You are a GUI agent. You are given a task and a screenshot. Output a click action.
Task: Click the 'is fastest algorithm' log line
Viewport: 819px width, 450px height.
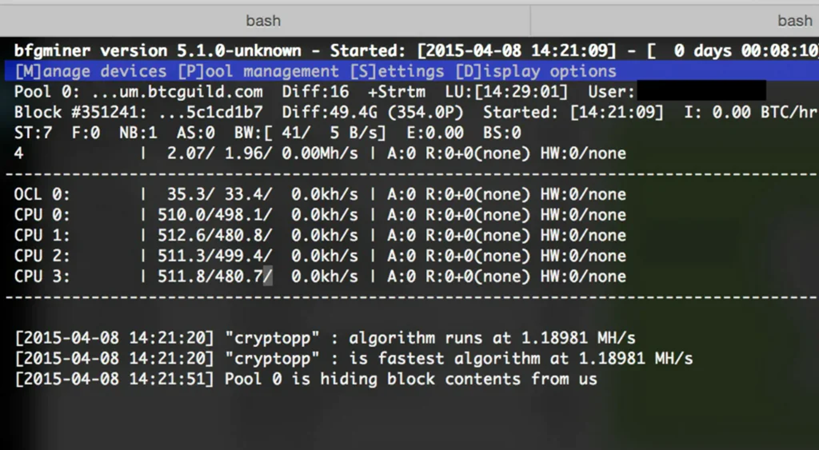coord(354,359)
